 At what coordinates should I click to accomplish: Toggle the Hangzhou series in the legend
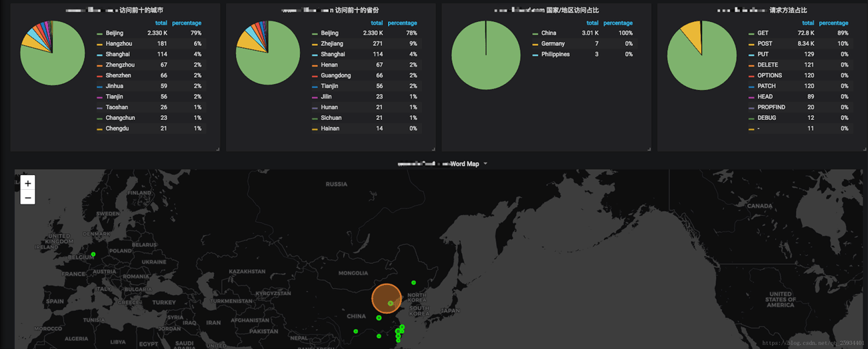[119, 44]
